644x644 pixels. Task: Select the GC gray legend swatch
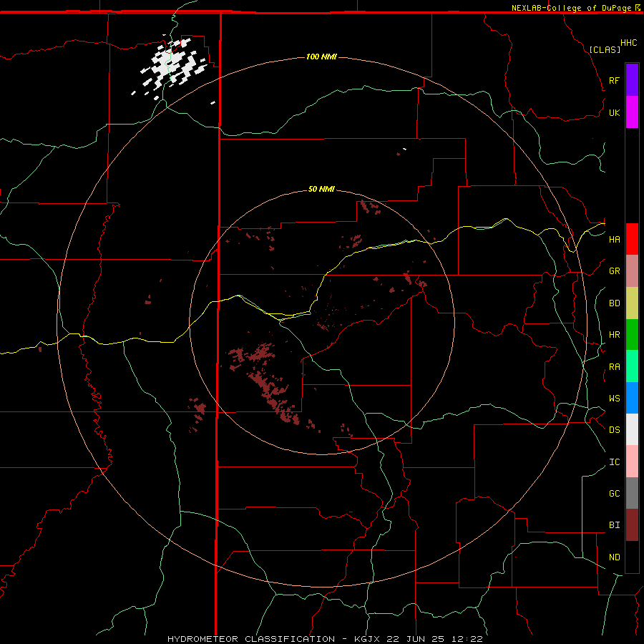[632, 493]
